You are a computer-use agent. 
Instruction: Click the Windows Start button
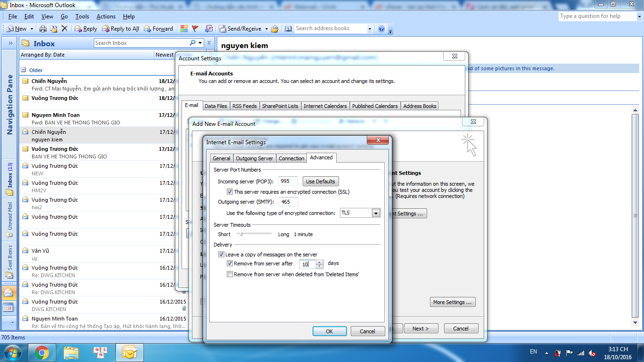(13, 352)
